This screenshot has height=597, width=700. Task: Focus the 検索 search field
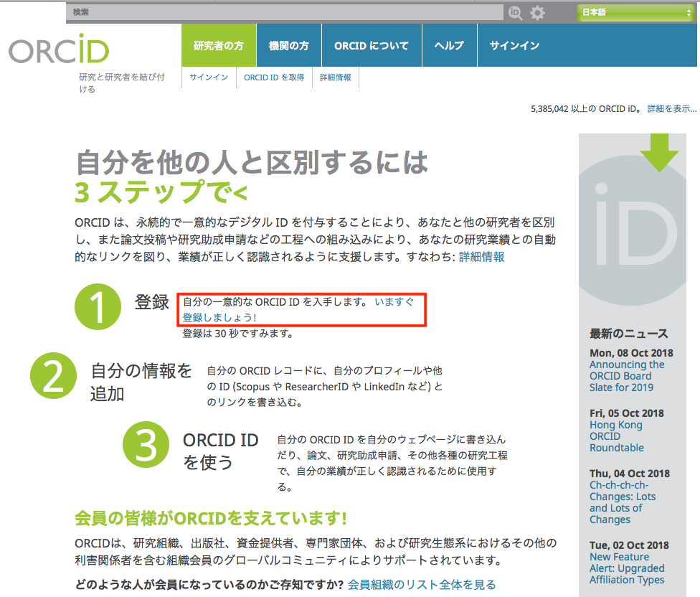pyautogui.click(x=285, y=12)
